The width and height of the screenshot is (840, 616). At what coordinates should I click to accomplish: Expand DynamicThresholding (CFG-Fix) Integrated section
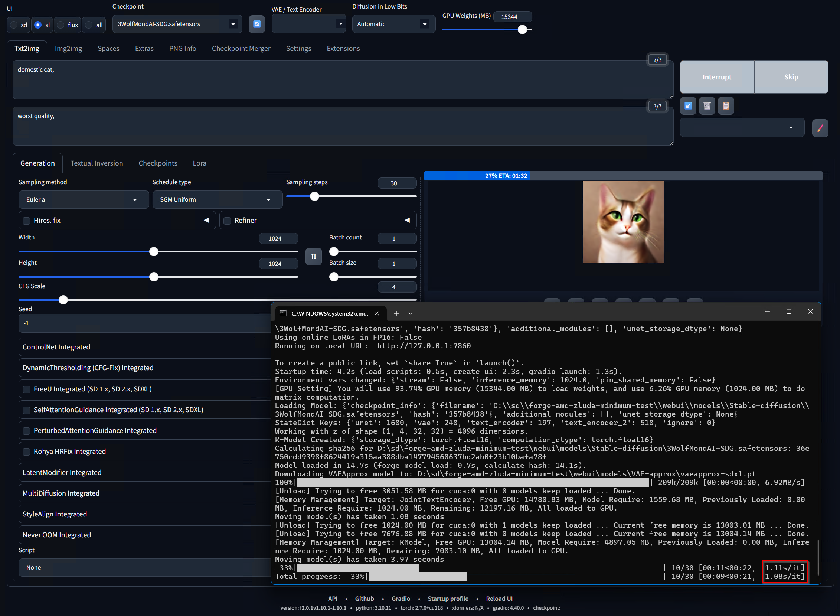point(146,368)
